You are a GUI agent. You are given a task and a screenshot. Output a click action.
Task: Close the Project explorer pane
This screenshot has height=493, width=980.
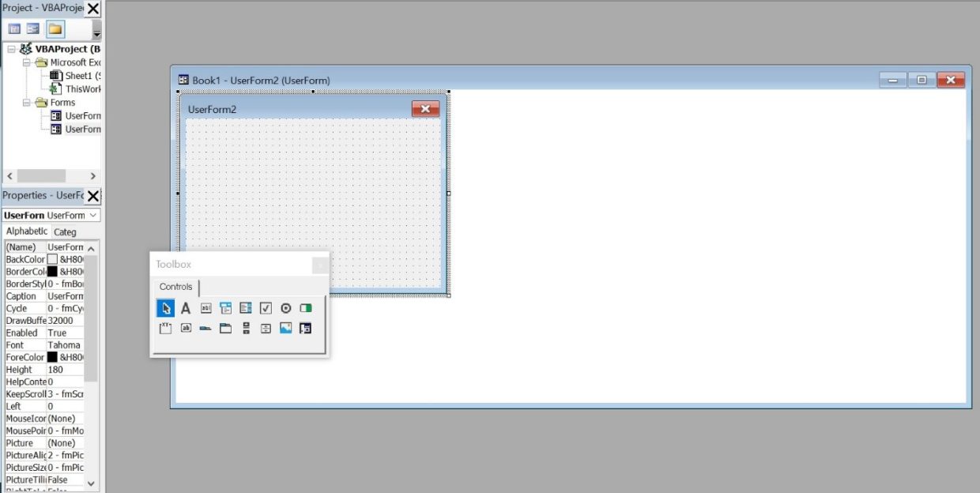tap(92, 9)
